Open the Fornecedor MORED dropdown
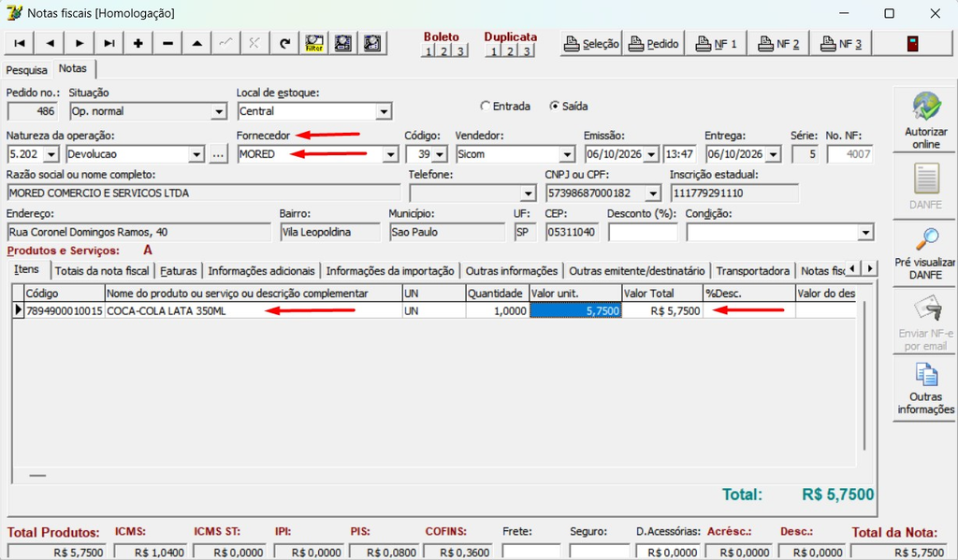This screenshot has width=958, height=560. [x=390, y=154]
